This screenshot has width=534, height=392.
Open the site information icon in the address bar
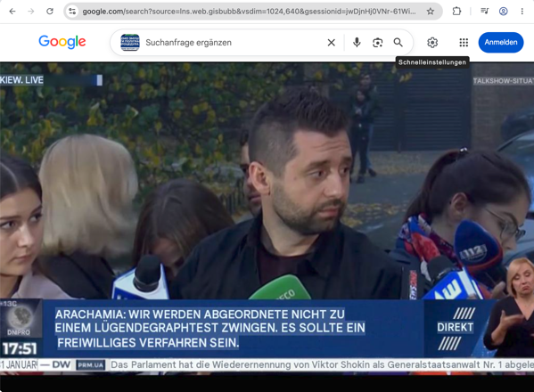[72, 12]
